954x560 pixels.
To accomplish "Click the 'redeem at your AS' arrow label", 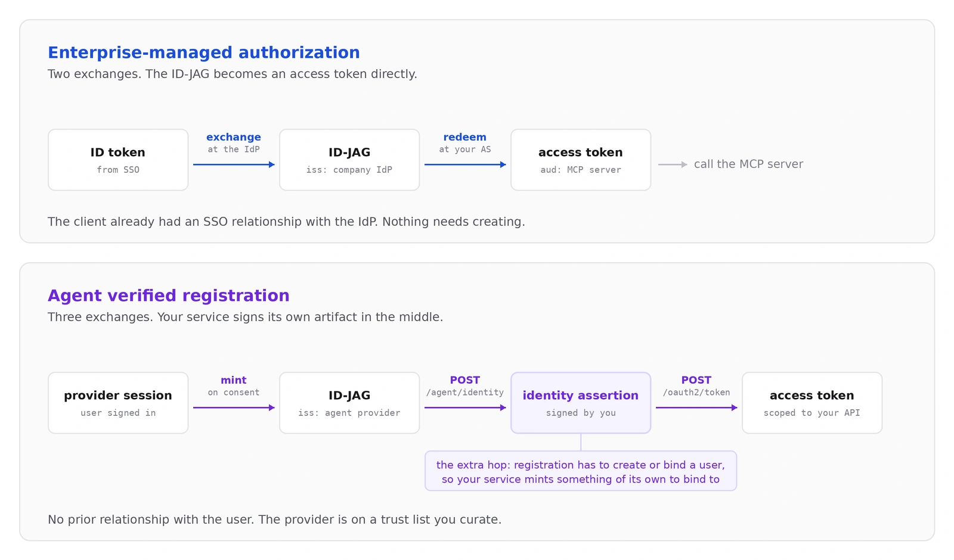I will (x=465, y=143).
